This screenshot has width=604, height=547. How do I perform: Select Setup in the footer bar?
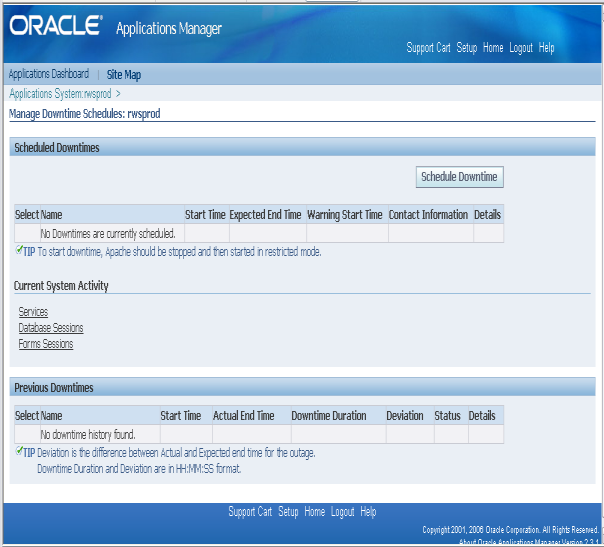click(x=288, y=512)
